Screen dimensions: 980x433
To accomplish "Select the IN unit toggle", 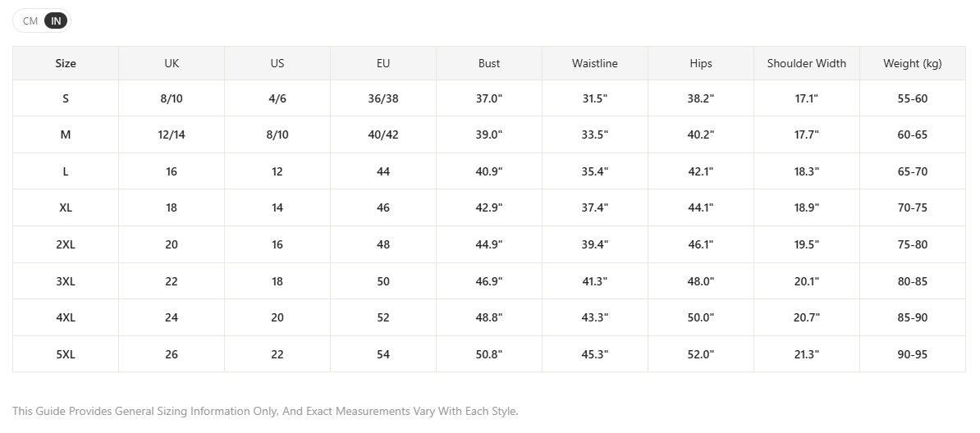I will point(57,21).
